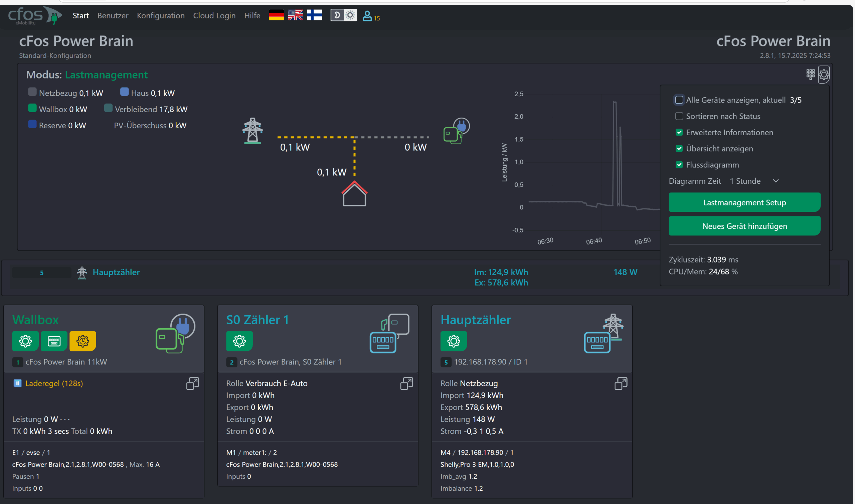Viewport: 855px width, 504px height.
Task: Open S0 Zähler 1 gear settings
Action: click(239, 341)
